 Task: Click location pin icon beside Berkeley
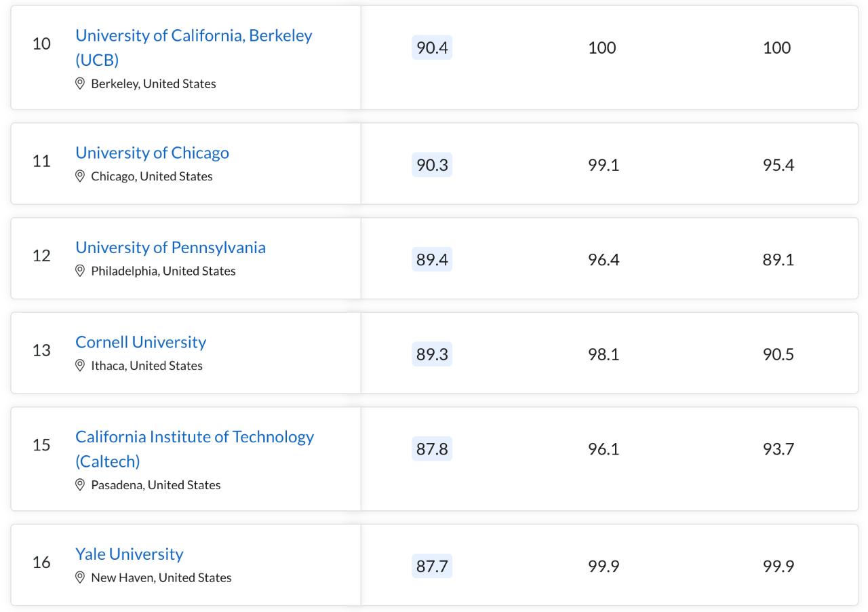point(80,83)
